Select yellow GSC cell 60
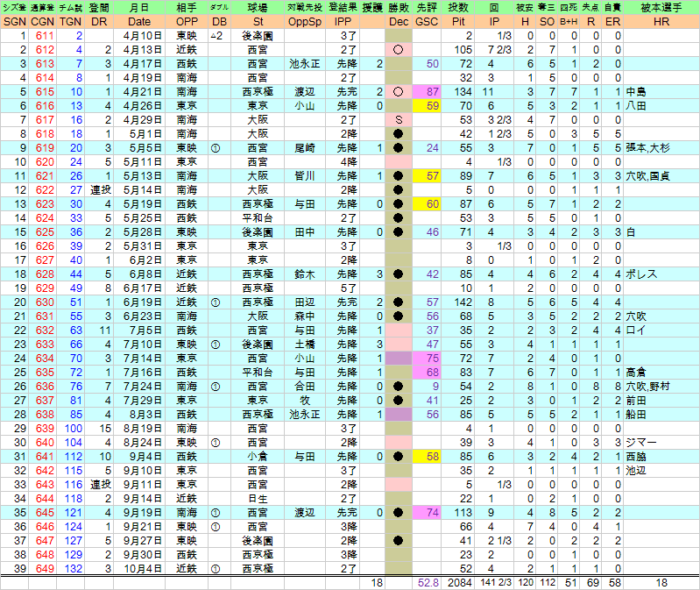This screenshot has width=700, height=590. pos(427,204)
